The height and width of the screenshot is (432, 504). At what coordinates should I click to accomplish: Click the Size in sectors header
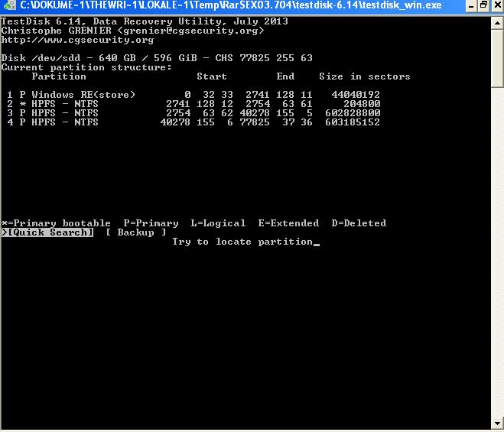(365, 76)
